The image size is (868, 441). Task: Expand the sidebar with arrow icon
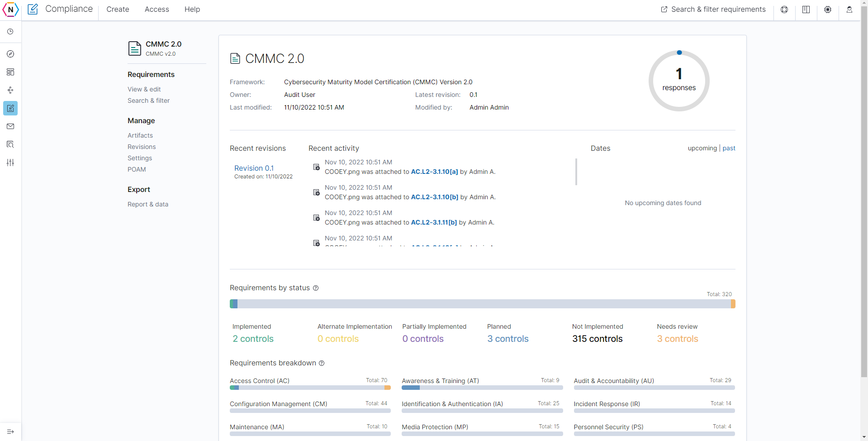click(10, 431)
